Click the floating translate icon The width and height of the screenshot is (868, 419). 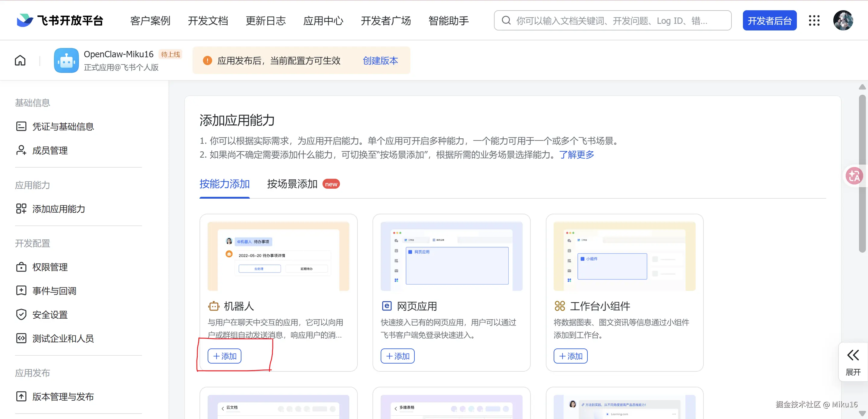(x=854, y=176)
